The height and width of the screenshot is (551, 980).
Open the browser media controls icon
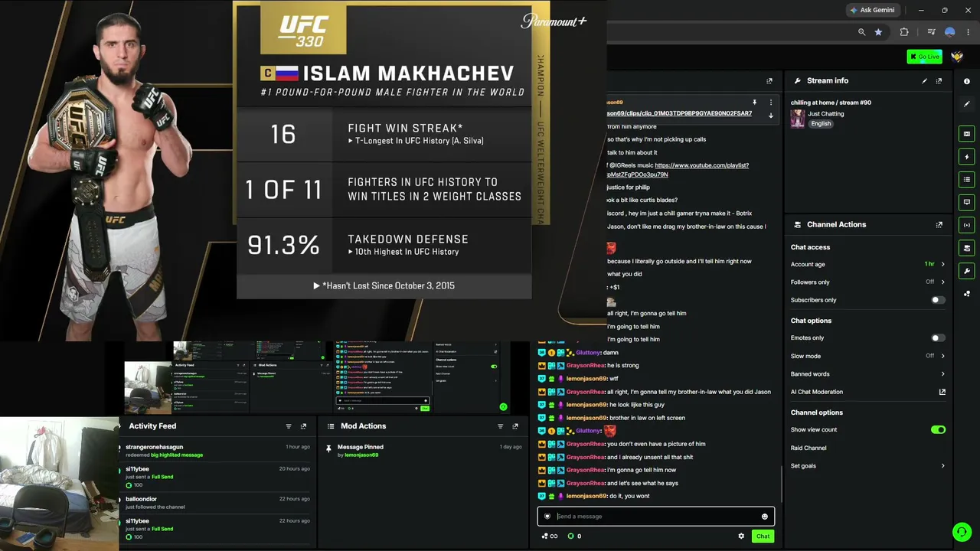pyautogui.click(x=931, y=32)
